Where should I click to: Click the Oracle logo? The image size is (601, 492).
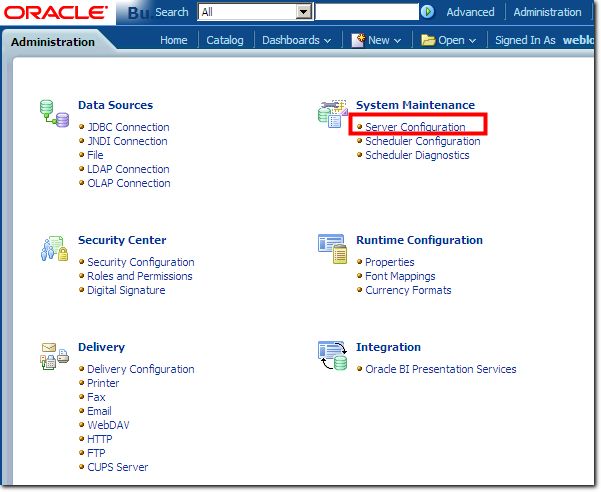[56, 13]
